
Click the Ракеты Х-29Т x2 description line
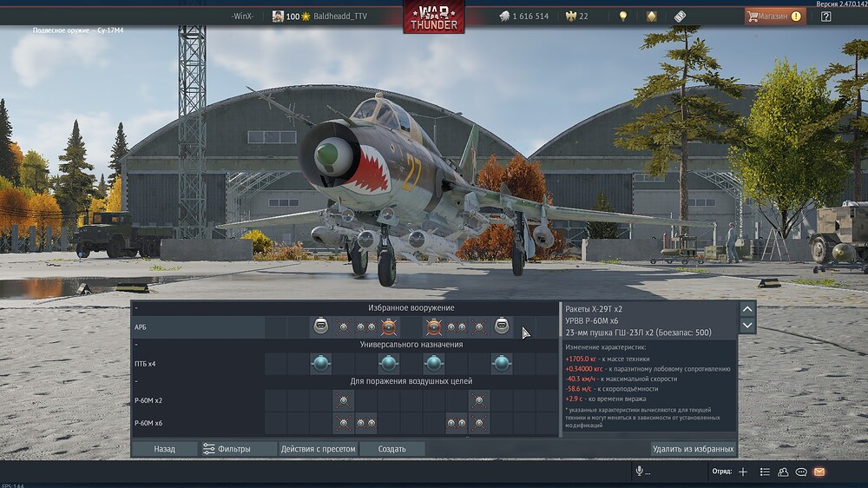594,309
